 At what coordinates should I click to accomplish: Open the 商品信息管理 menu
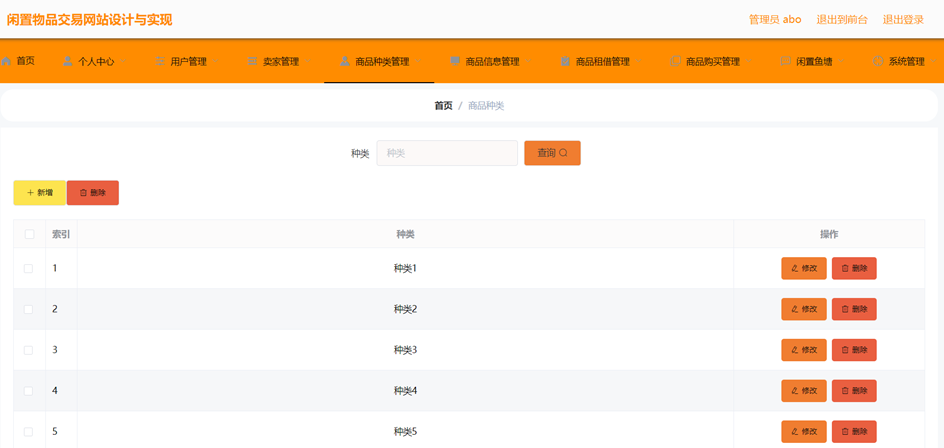[492, 61]
